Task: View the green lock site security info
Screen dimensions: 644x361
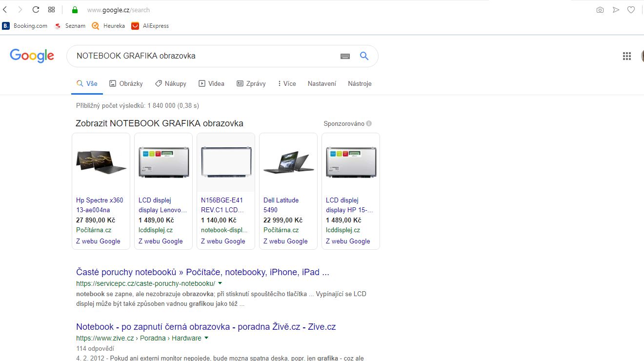Action: 75,10
